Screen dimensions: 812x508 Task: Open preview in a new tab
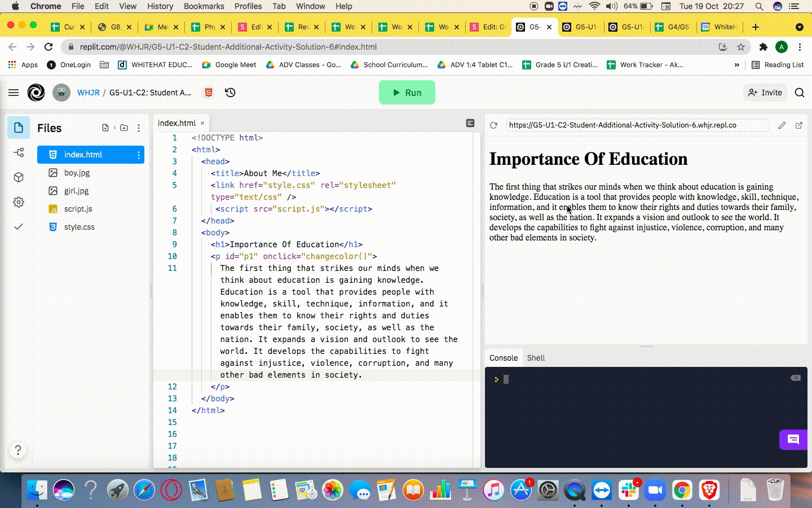tap(799, 125)
